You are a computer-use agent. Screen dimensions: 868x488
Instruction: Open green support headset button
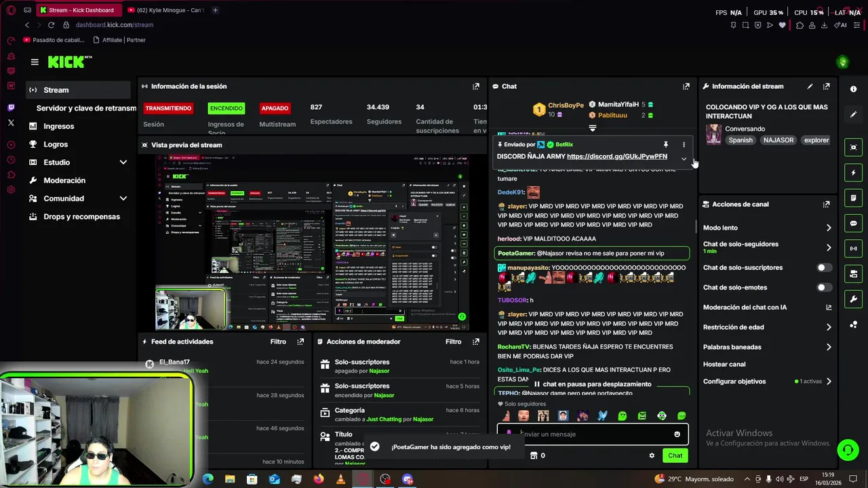(847, 449)
